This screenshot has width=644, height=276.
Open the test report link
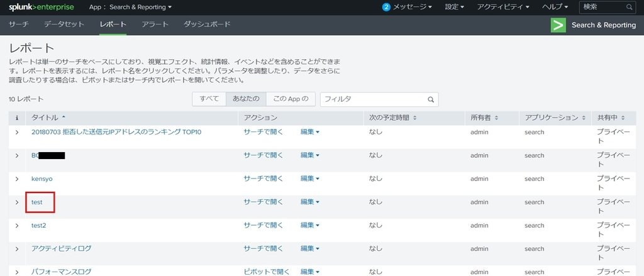coord(37,202)
